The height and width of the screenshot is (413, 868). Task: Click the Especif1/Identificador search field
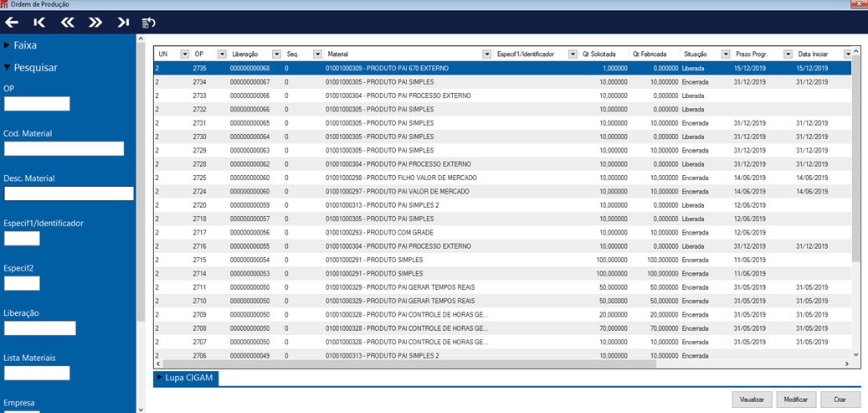(22, 239)
